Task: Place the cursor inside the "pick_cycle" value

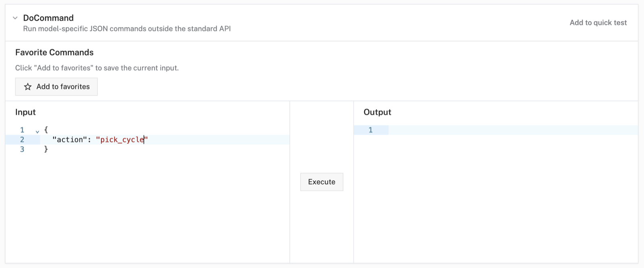Action: (122, 139)
